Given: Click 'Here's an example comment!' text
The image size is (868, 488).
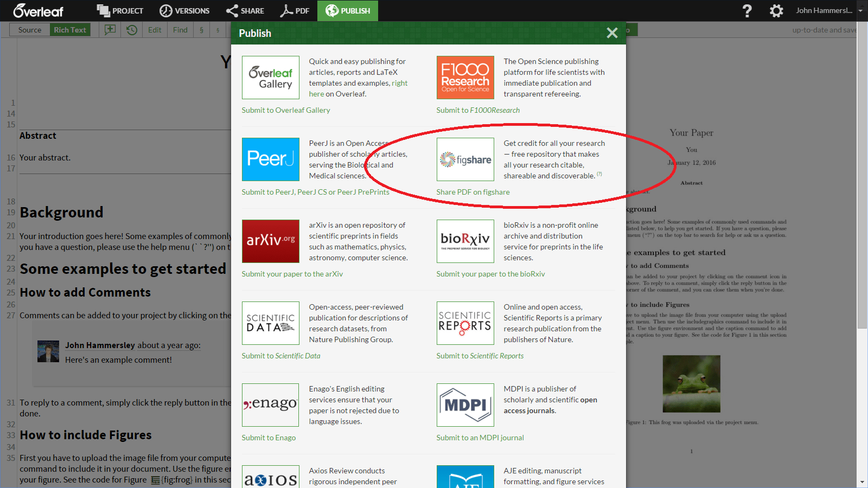Looking at the screenshot, I should tap(118, 359).
